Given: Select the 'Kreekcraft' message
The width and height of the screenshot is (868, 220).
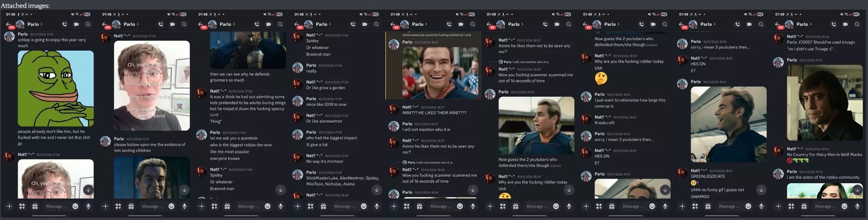Looking at the screenshot, I should pos(604,123).
